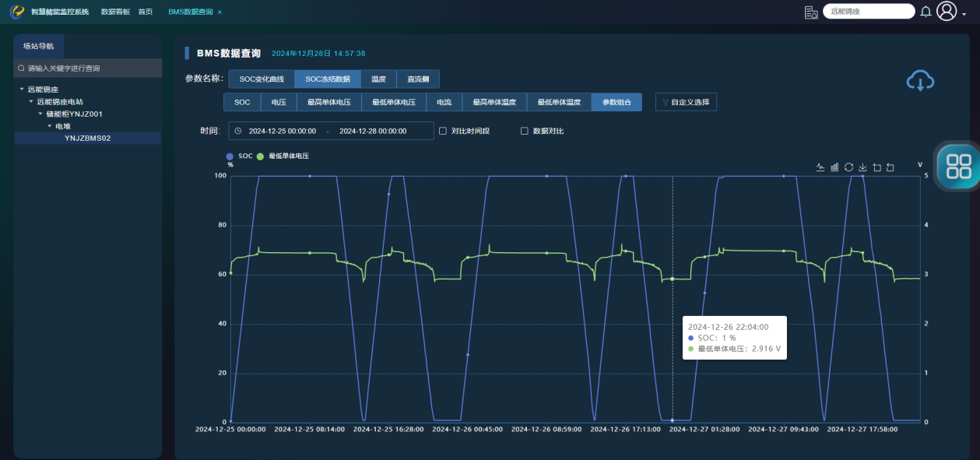Tick the 数据对比 checkbox
Image resolution: width=980 pixels, height=460 pixels.
coord(524,131)
